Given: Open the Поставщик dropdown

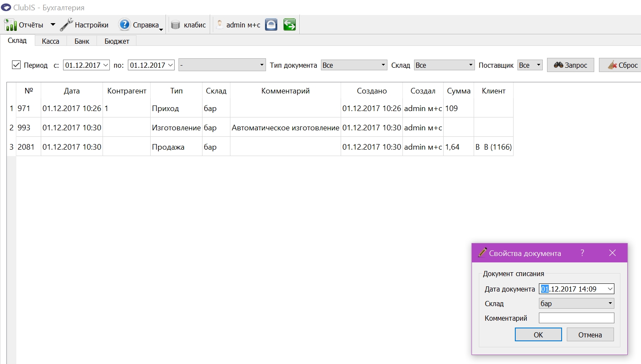Looking at the screenshot, I should (530, 65).
